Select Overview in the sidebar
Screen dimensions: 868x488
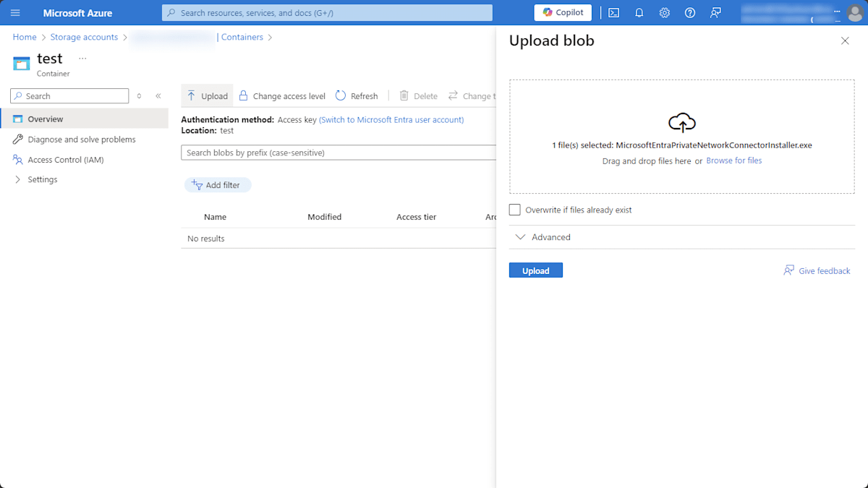click(84, 119)
